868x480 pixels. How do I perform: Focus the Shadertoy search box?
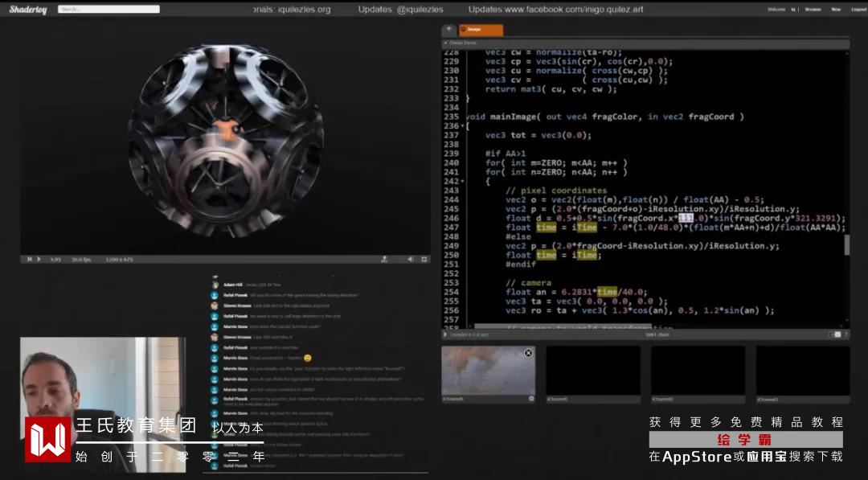[109, 9]
